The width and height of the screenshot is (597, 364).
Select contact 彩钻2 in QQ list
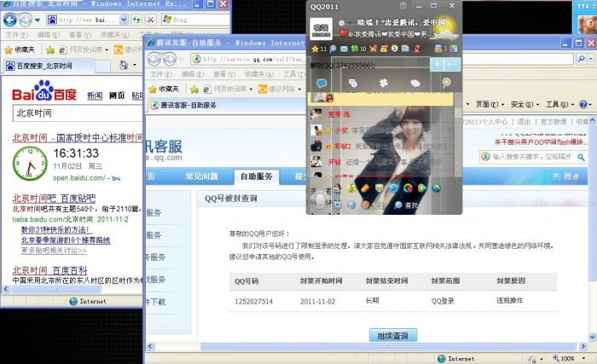[382, 147]
